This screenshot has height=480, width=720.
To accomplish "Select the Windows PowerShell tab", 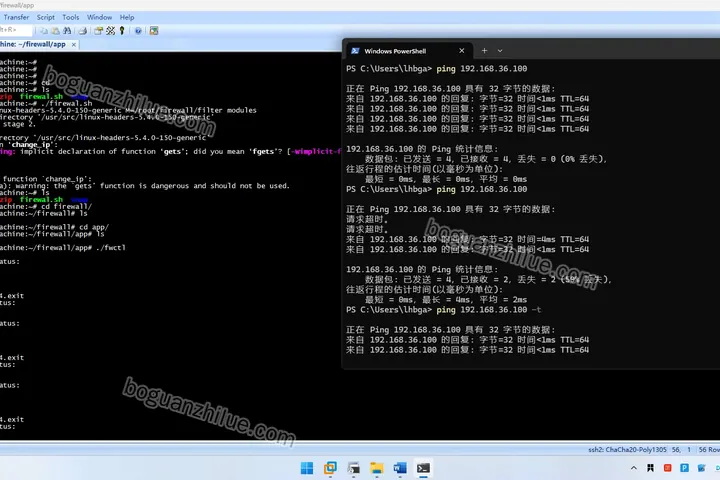I will point(409,51).
